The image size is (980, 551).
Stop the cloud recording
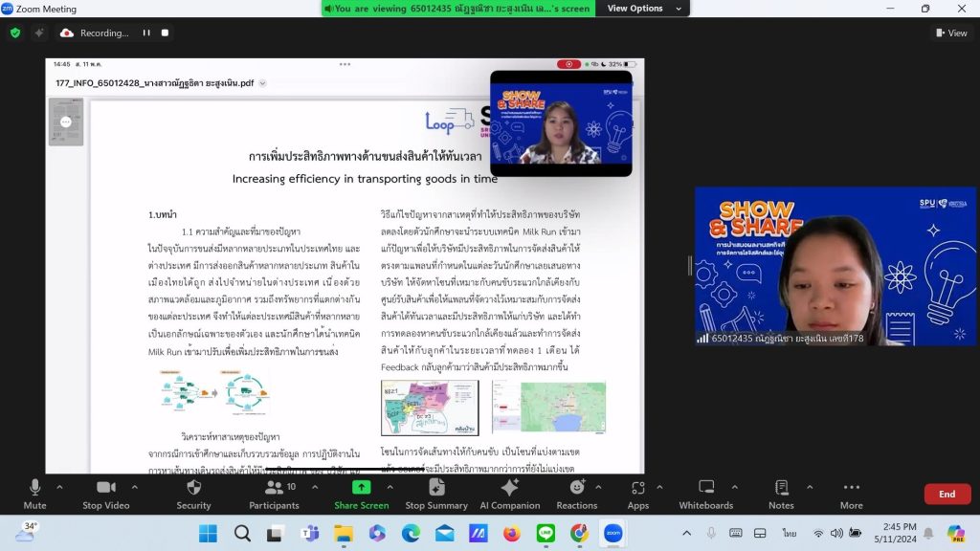point(165,33)
